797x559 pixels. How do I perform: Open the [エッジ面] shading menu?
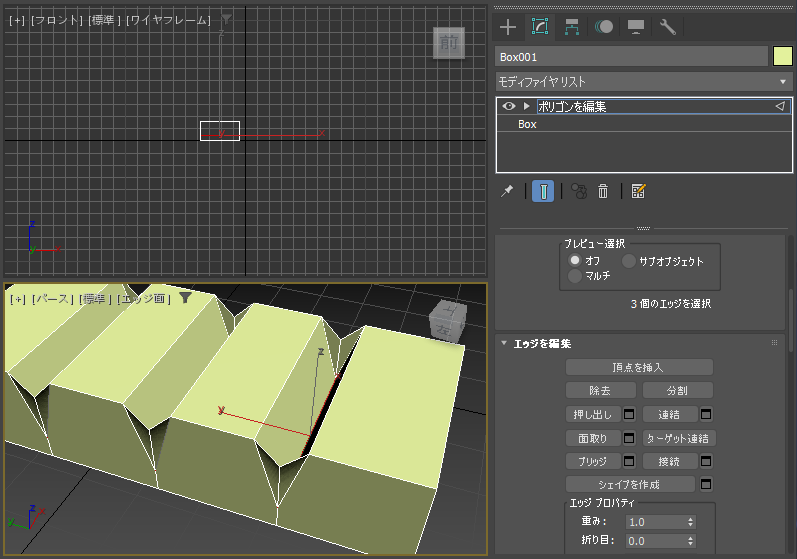click(144, 299)
